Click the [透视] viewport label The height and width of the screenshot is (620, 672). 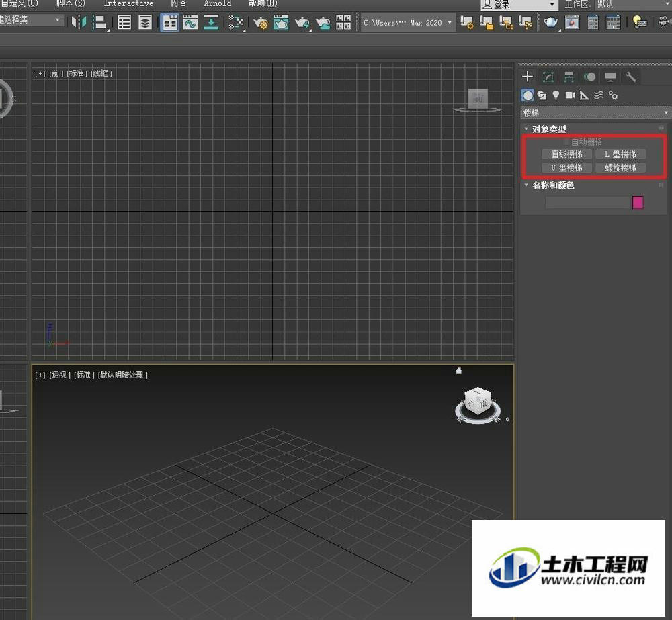pyautogui.click(x=59, y=375)
